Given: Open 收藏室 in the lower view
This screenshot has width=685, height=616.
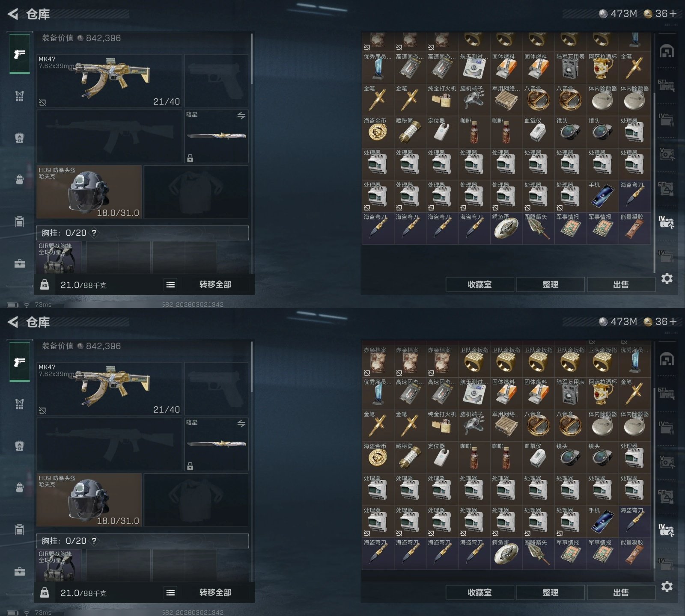Looking at the screenshot, I should pyautogui.click(x=479, y=592).
